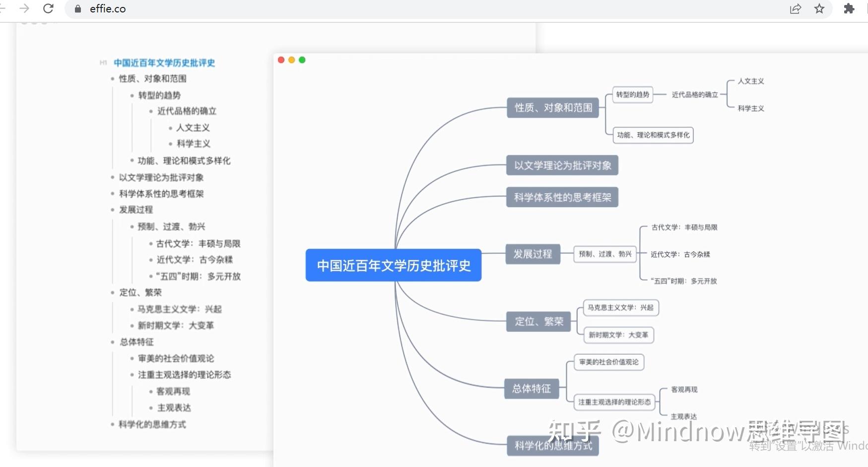The image size is (868, 467).
Task: Bookmark this page with the star icon
Action: (x=819, y=8)
